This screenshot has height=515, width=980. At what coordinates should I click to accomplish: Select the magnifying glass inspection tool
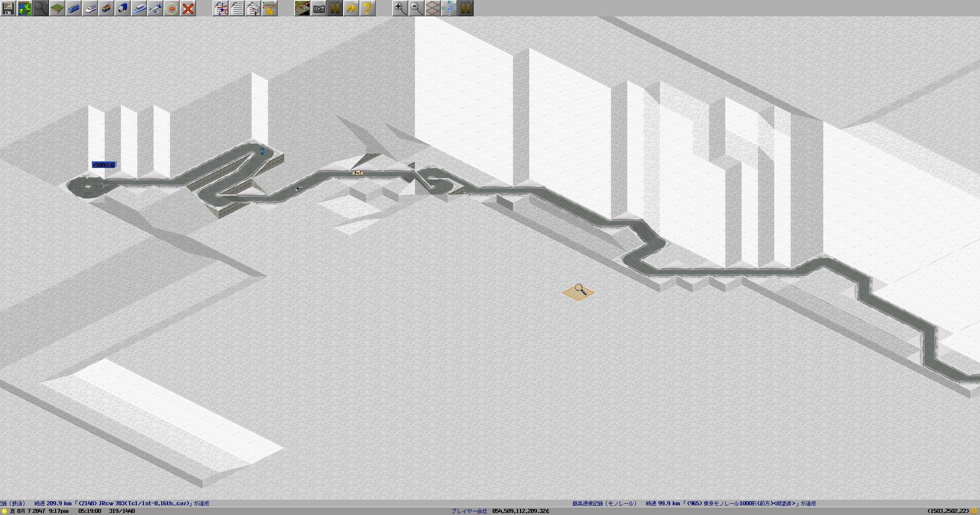click(41, 8)
